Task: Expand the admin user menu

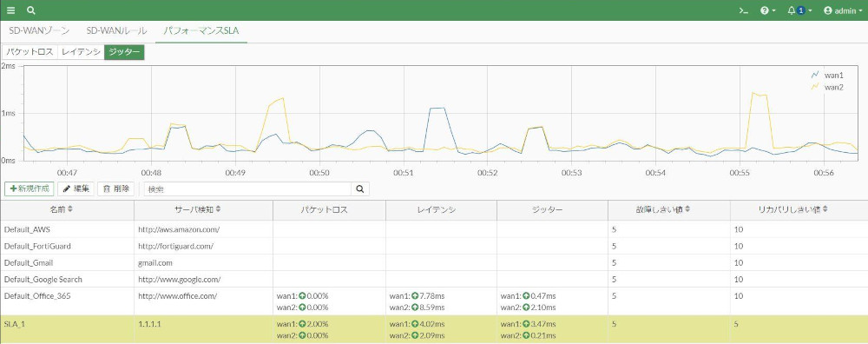Action: point(843,10)
